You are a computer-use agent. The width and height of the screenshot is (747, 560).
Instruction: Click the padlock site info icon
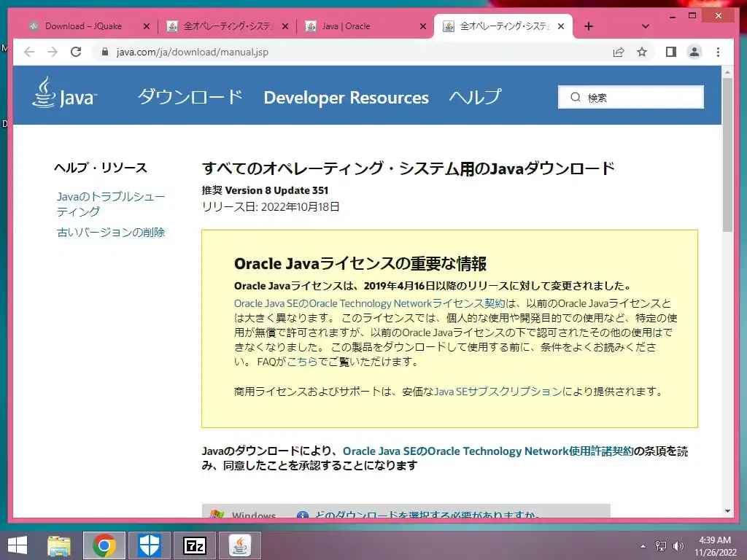pyautogui.click(x=105, y=52)
